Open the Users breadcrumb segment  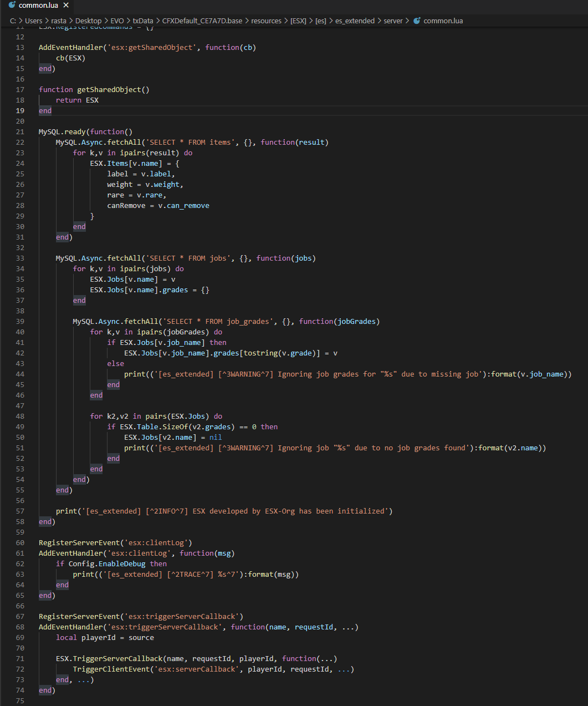(33, 21)
